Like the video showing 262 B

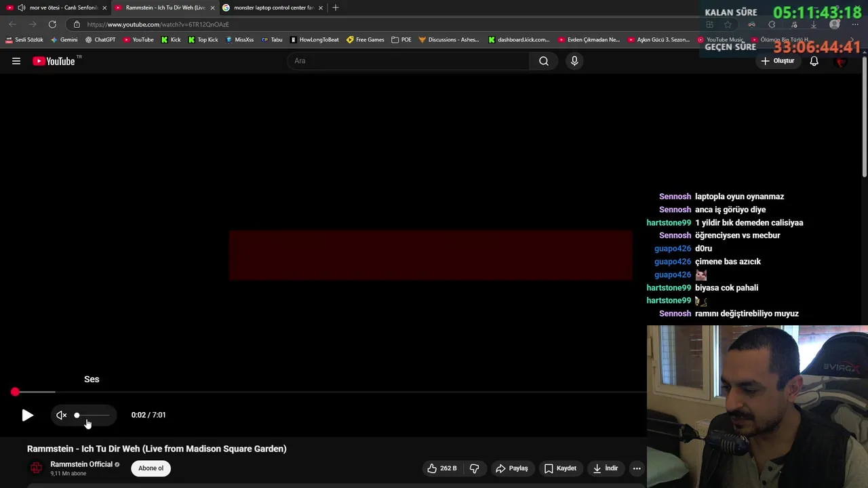tap(441, 468)
